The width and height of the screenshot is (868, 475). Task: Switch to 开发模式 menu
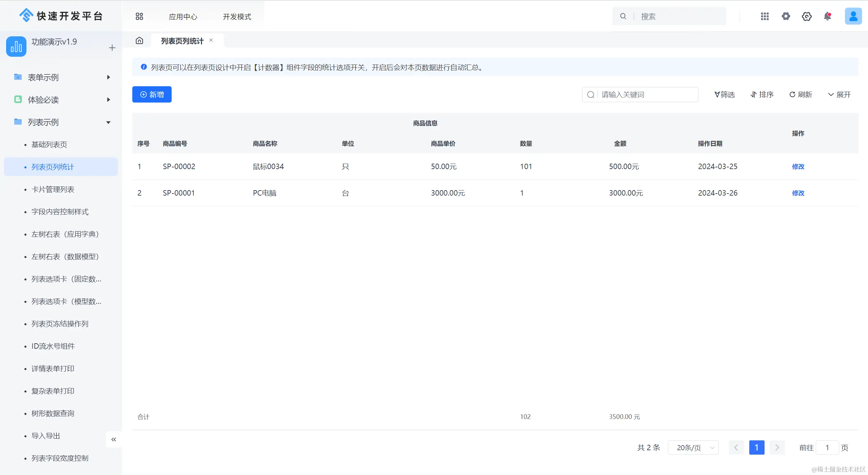(237, 17)
